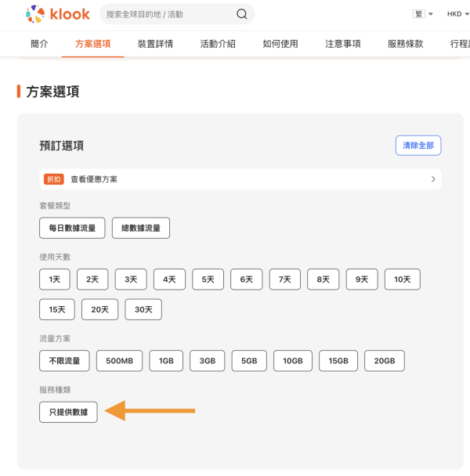The width and height of the screenshot is (470, 476).
Task: Select the 20GB data plan
Action: [x=385, y=361]
